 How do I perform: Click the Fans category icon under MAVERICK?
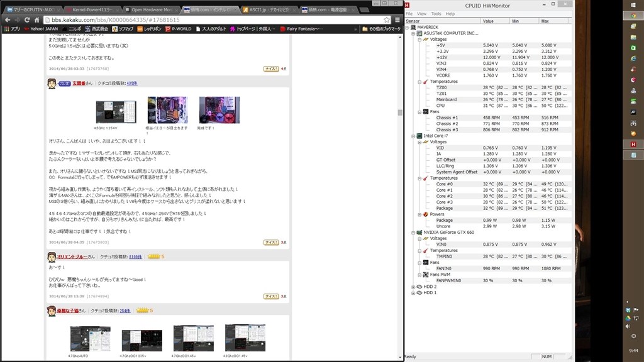point(425,112)
